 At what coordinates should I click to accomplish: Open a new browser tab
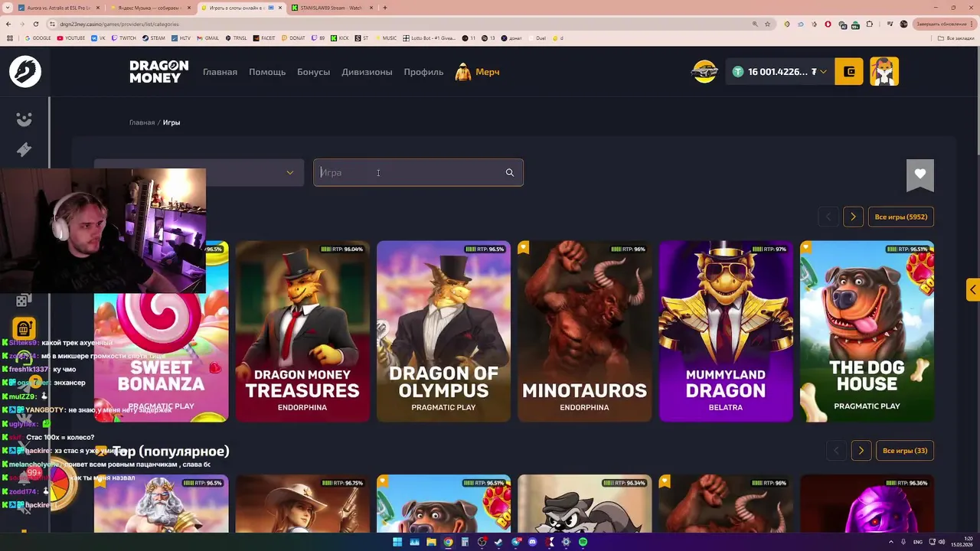pos(384,8)
